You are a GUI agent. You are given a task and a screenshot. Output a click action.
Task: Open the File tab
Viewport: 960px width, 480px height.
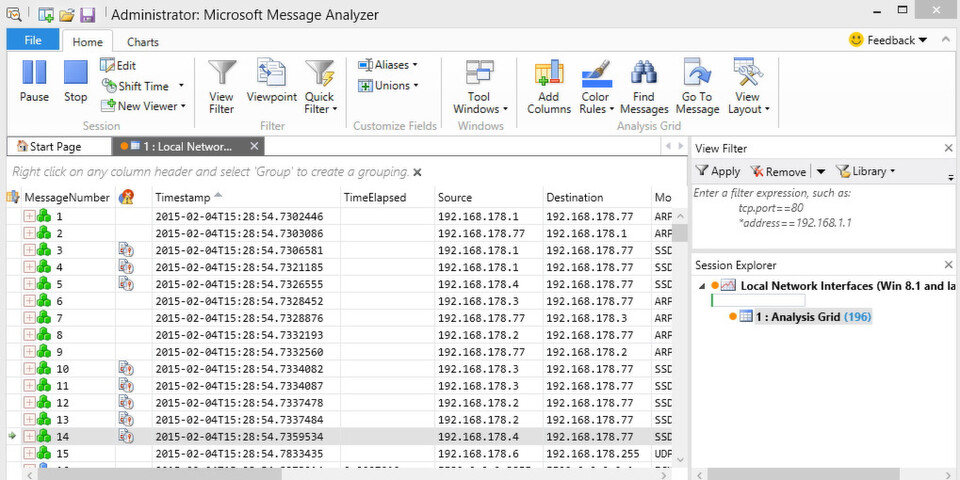[33, 40]
